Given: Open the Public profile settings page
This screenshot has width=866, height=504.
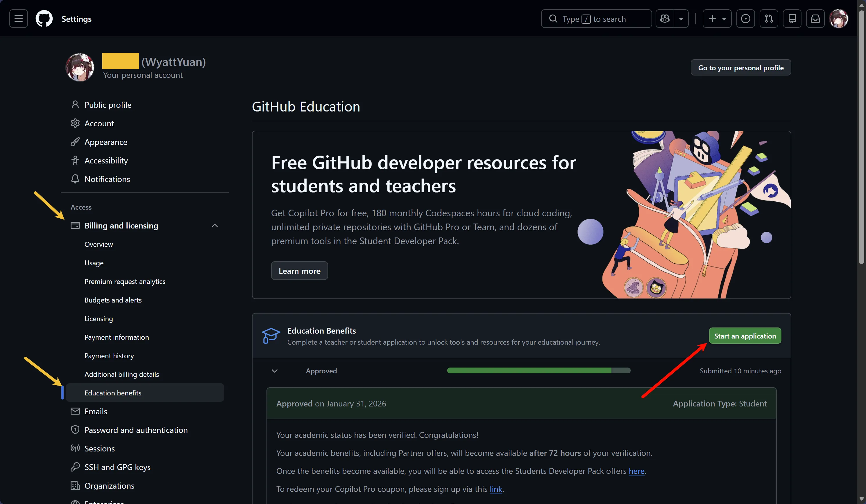Looking at the screenshot, I should coord(108,105).
